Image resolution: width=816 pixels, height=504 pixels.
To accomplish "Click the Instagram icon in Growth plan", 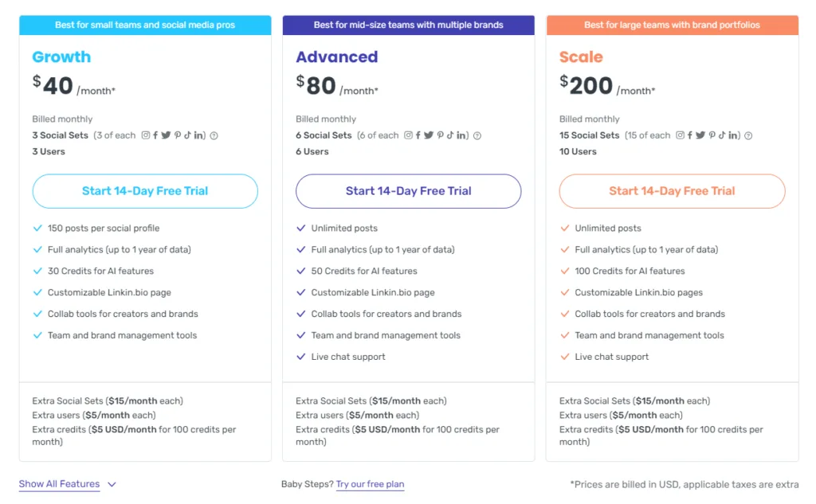I will pyautogui.click(x=146, y=135).
